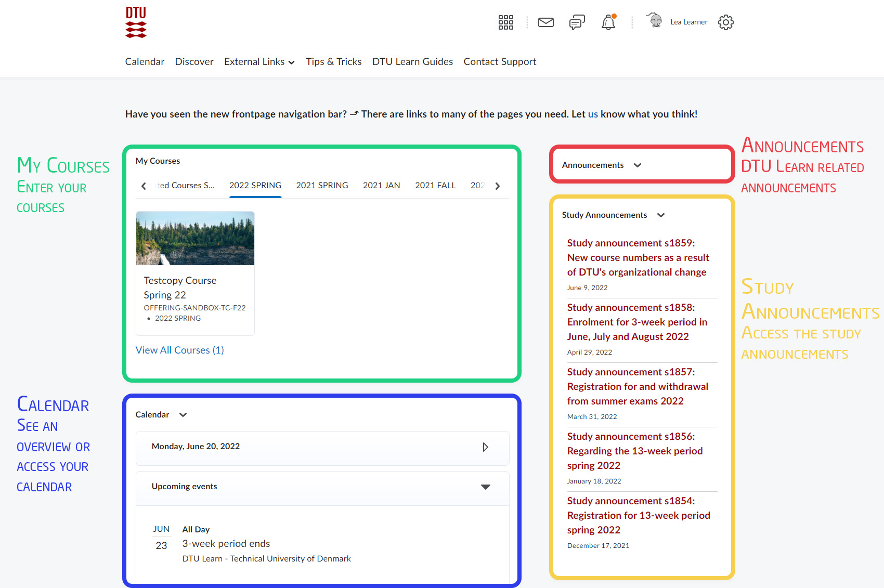Open the course selector grid icon
This screenshot has width=884, height=588.
505,22
